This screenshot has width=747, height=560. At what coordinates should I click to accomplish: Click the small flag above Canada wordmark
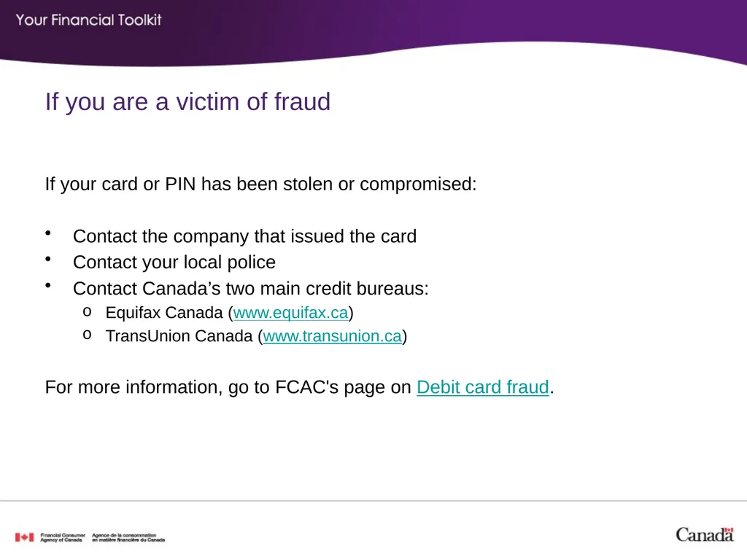tap(729, 529)
